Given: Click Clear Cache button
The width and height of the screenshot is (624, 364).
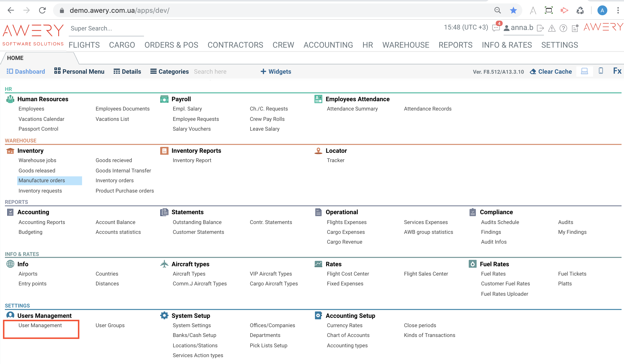Looking at the screenshot, I should [551, 71].
